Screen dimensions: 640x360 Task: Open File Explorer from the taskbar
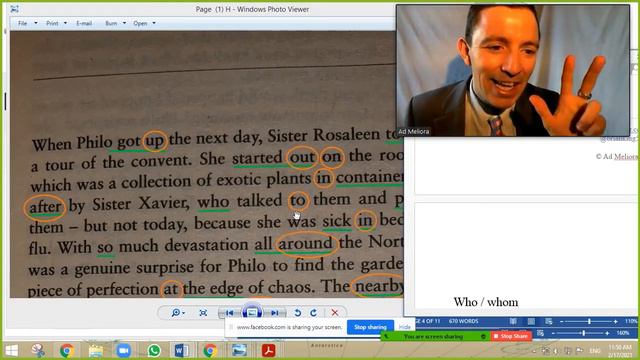click(96, 351)
